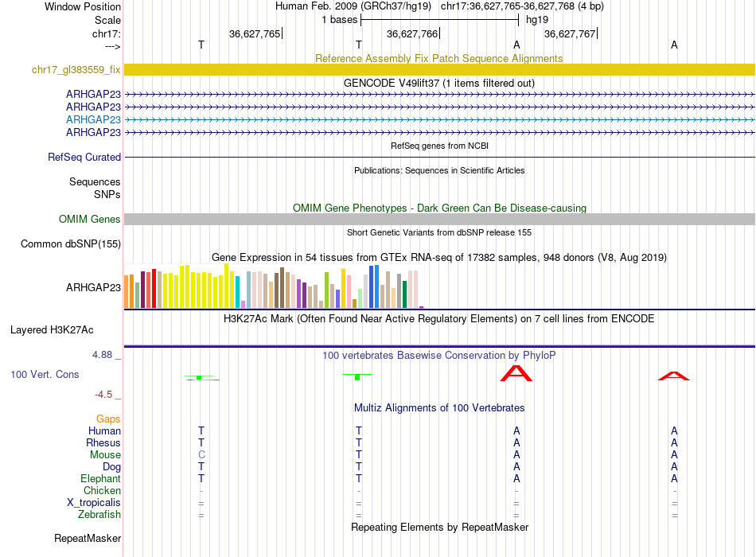Click the Mouse mismatched base C
756x557 pixels.
[201, 455]
